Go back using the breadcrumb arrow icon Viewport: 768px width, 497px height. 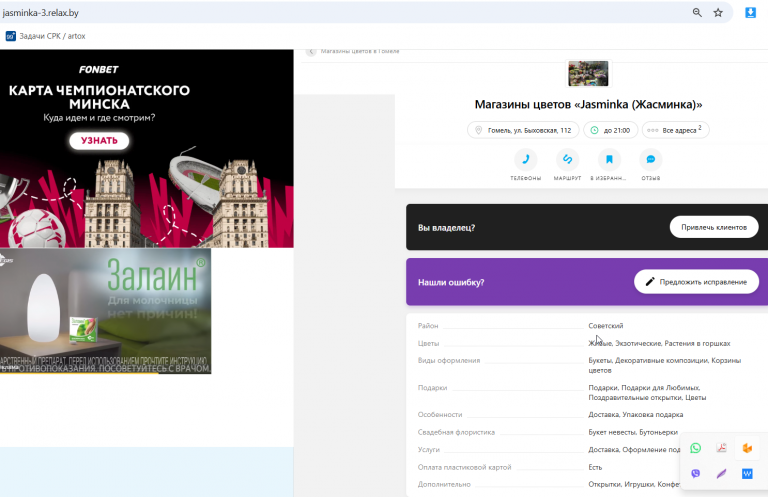[x=311, y=51]
